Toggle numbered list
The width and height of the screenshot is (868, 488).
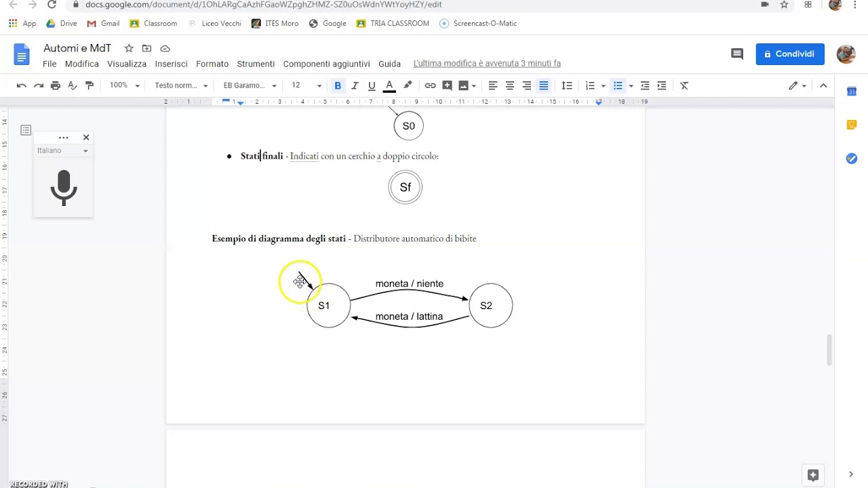tap(590, 85)
